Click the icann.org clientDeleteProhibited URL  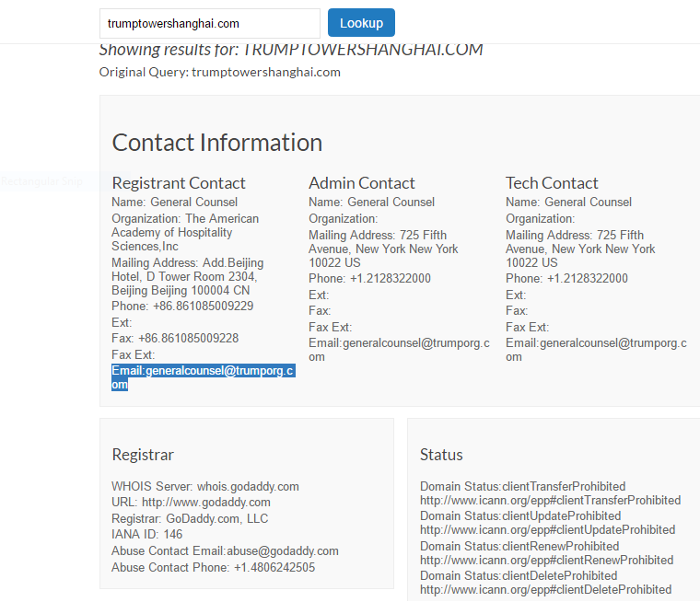pyautogui.click(x=546, y=589)
